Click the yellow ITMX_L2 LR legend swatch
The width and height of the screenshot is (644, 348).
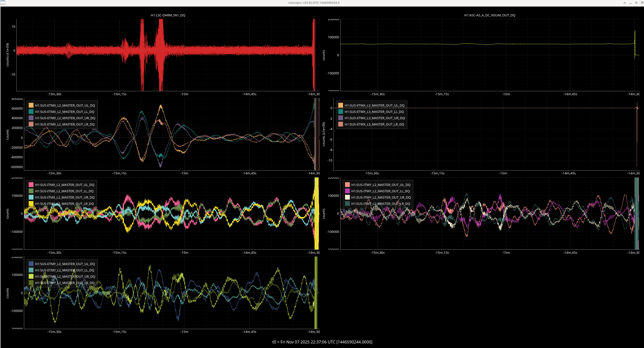(31, 204)
